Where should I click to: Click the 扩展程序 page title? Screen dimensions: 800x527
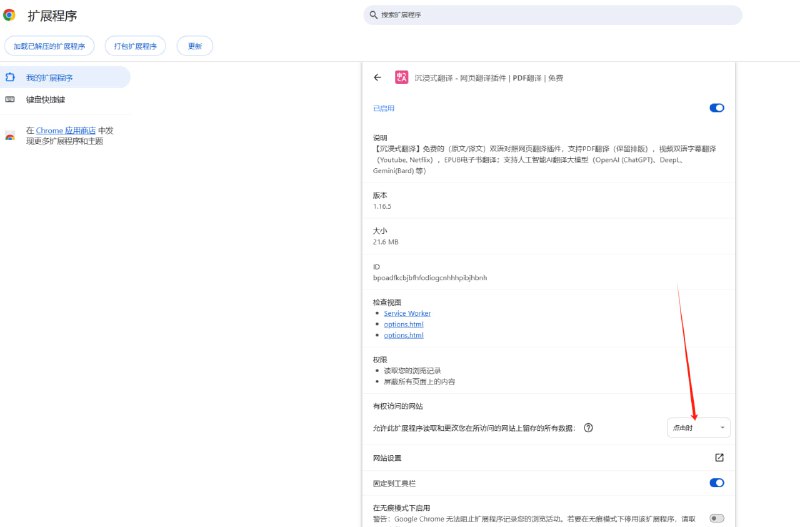point(52,16)
